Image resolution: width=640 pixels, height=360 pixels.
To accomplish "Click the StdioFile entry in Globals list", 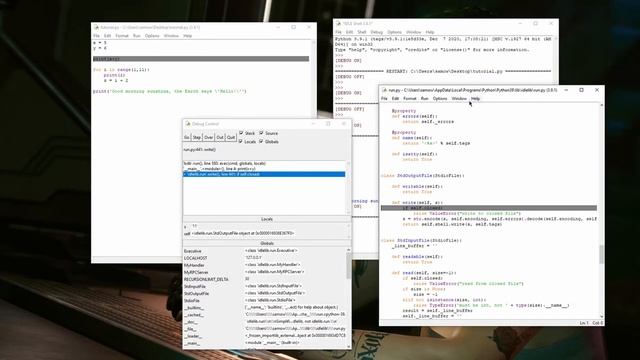I will (192, 300).
